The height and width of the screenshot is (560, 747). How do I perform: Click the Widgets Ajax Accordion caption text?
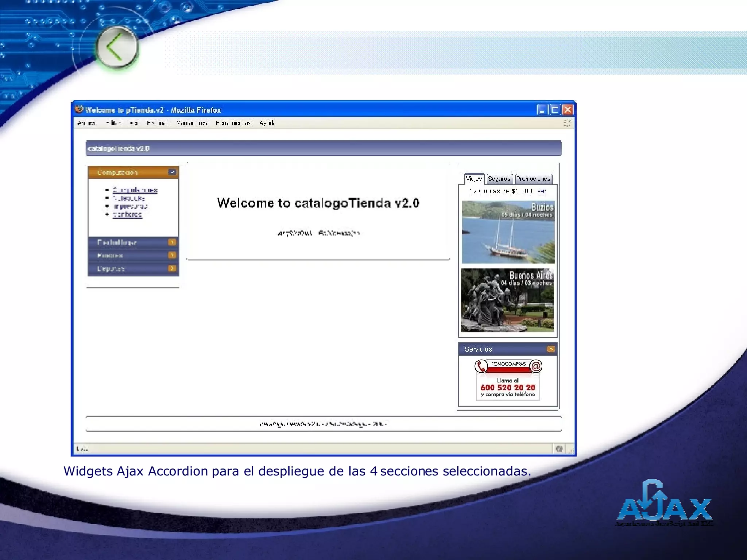point(297,471)
